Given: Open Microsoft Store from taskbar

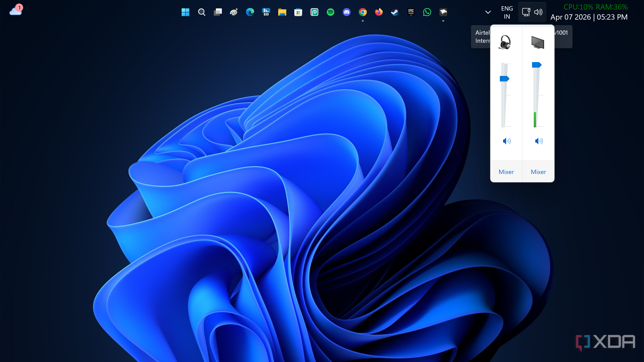Looking at the screenshot, I should (x=298, y=12).
